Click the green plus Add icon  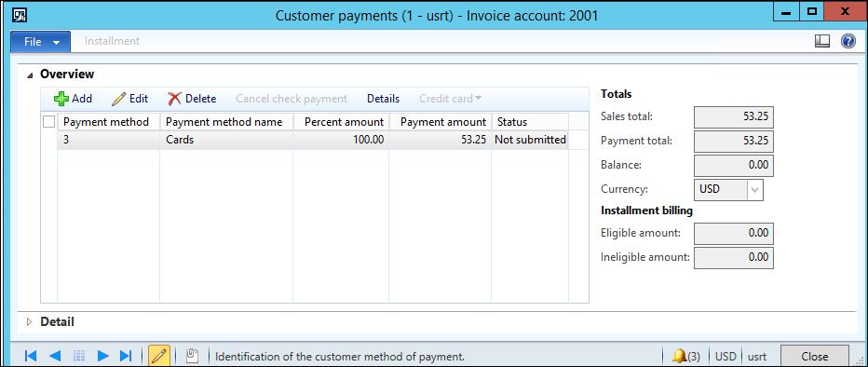[x=61, y=99]
